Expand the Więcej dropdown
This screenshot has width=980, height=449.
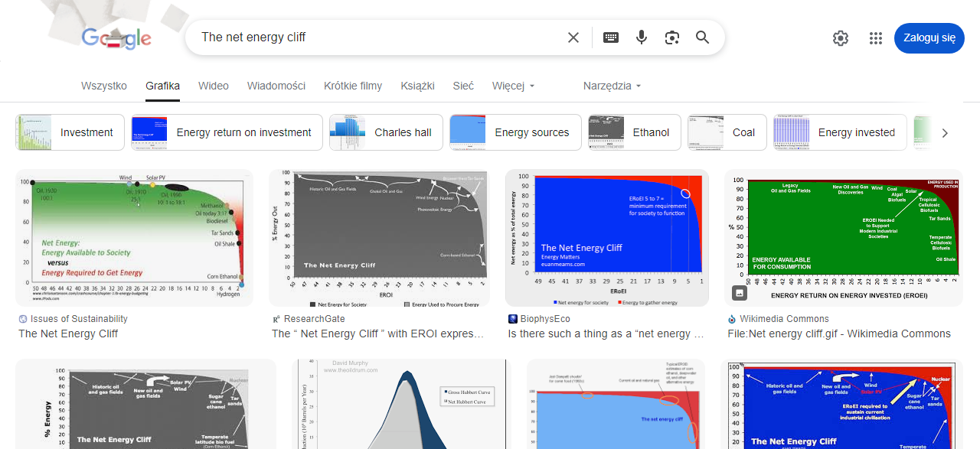pos(514,86)
